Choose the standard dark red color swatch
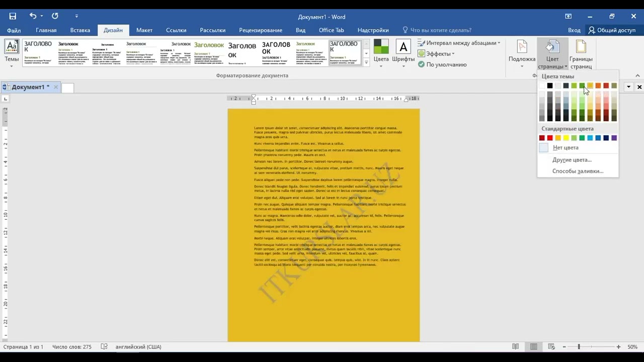644x362 pixels. click(x=542, y=138)
